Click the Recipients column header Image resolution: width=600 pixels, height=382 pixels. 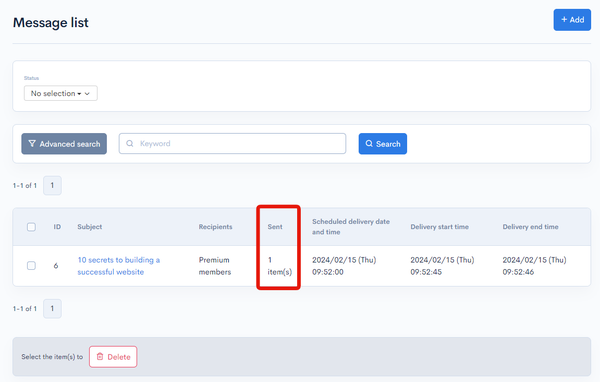tap(215, 227)
